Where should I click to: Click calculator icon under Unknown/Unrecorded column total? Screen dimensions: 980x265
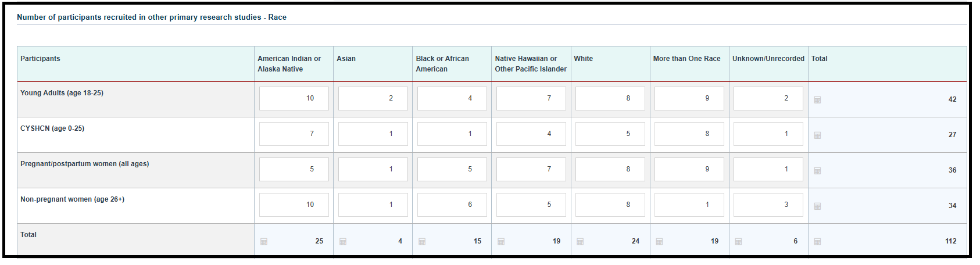tap(738, 242)
